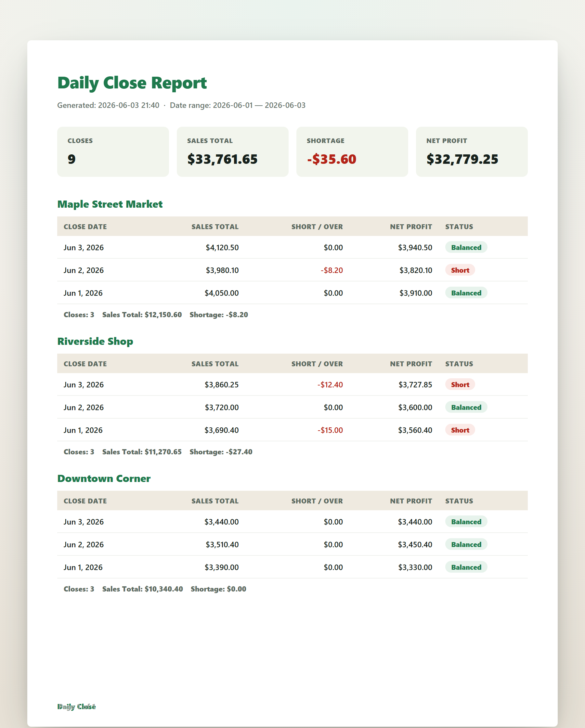Click the -$8.20 shortage in Maple Street table
Viewport: 585px width, 728px height.
click(331, 270)
